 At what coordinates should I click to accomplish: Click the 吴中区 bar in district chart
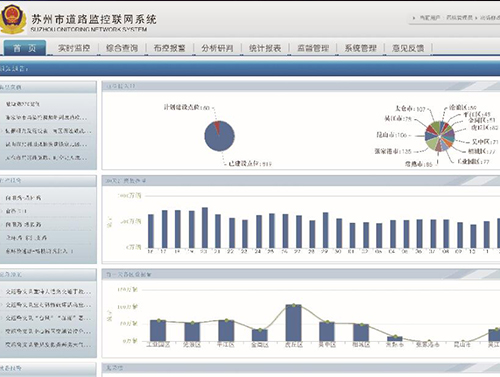pos(327,331)
